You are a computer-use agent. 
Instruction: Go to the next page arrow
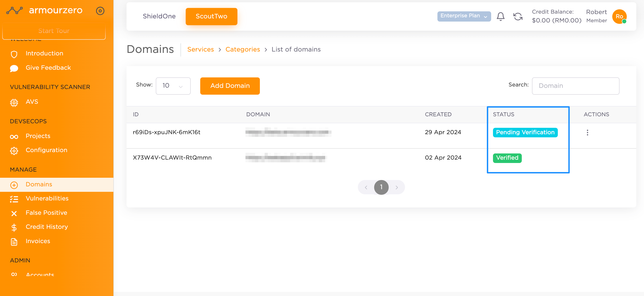coord(397,187)
